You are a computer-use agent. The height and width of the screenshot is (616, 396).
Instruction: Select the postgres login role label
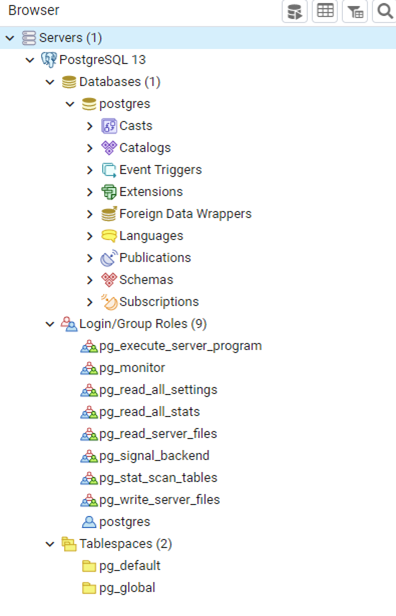click(125, 522)
